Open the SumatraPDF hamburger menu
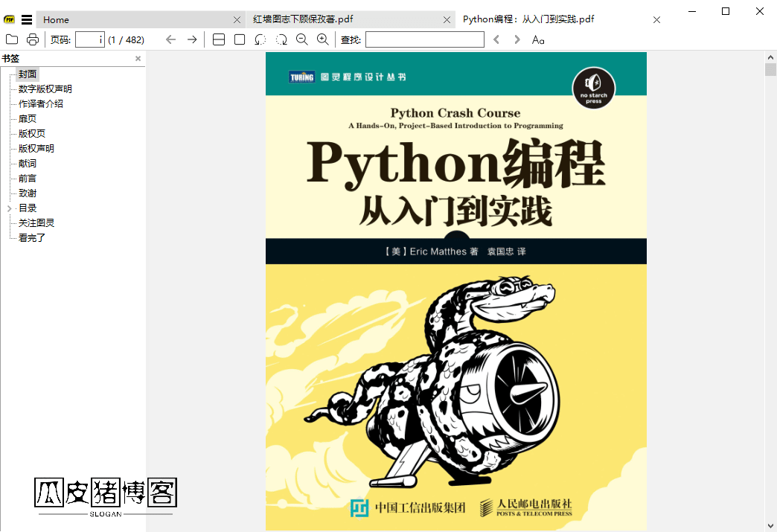 [x=27, y=20]
